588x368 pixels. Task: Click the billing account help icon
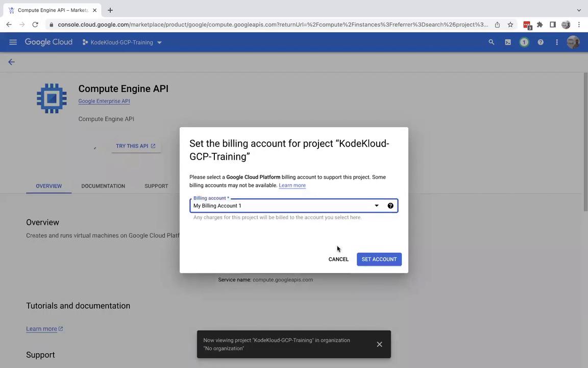pos(390,206)
